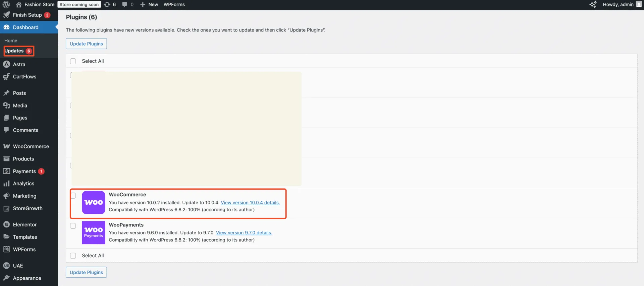Viewport: 644px width, 286px height.
Task: Click the plus icon next to New
Action: coord(143,5)
